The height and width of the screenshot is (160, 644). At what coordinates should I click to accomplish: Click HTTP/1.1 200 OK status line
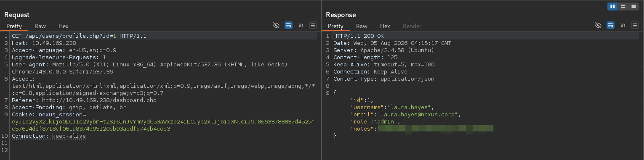click(x=359, y=36)
